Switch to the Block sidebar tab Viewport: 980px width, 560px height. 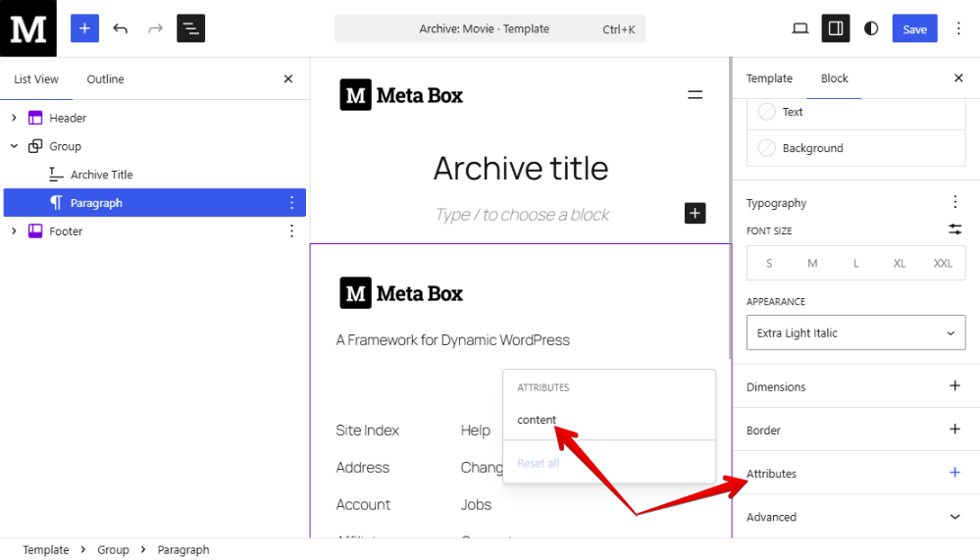point(835,78)
